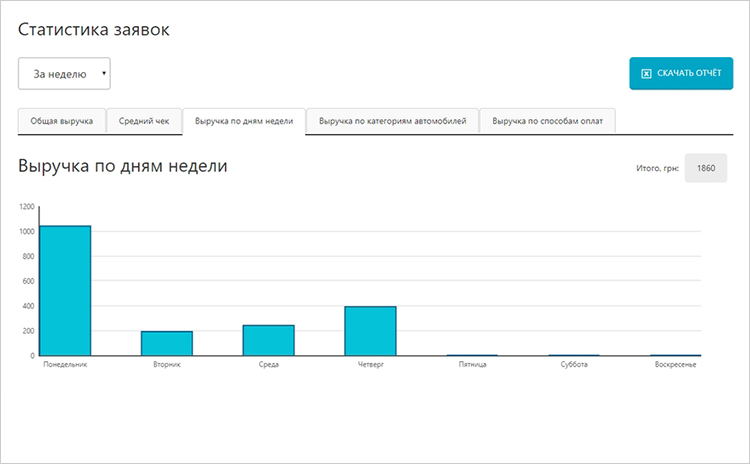Viewport: 750px width, 464px height.
Task: Open the За неделю period dropdown
Action: [x=64, y=74]
